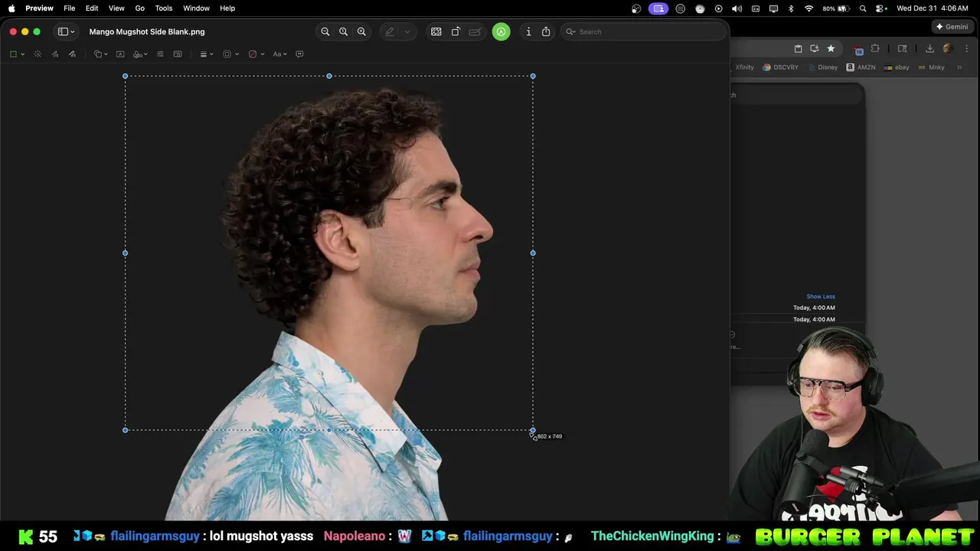
Task: Select the Instant Alpha wand tool
Action: (x=38, y=54)
